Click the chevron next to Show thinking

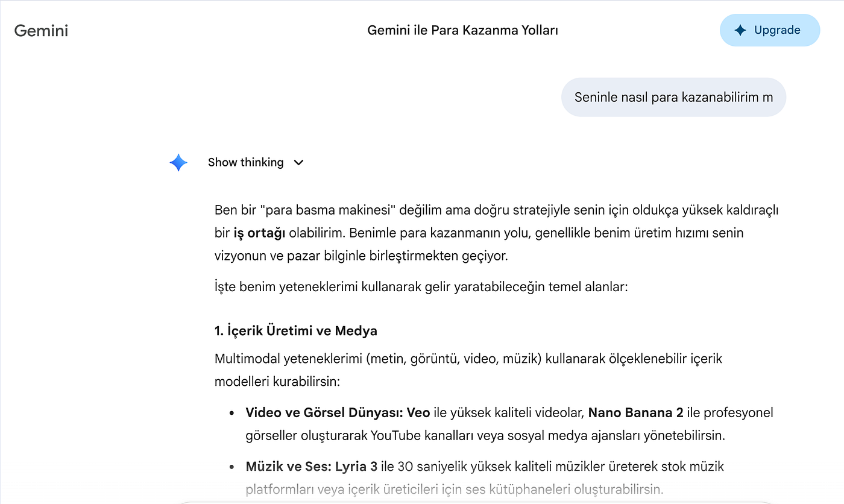pos(298,163)
